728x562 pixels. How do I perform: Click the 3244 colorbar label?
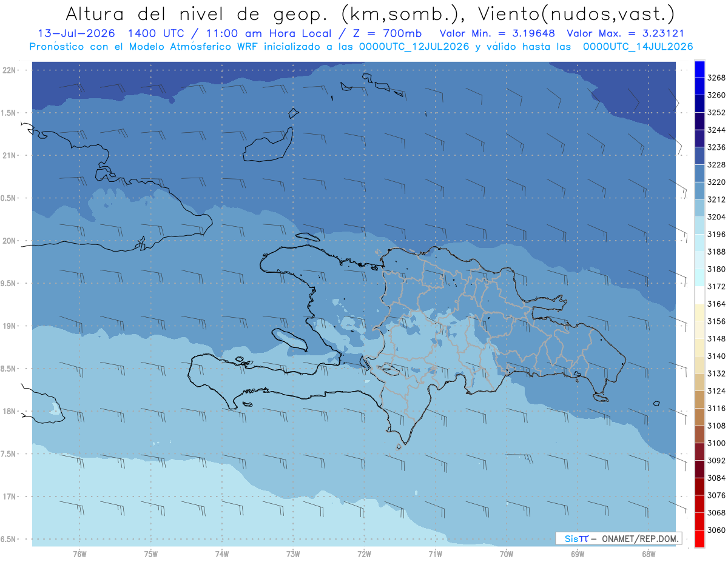point(716,130)
